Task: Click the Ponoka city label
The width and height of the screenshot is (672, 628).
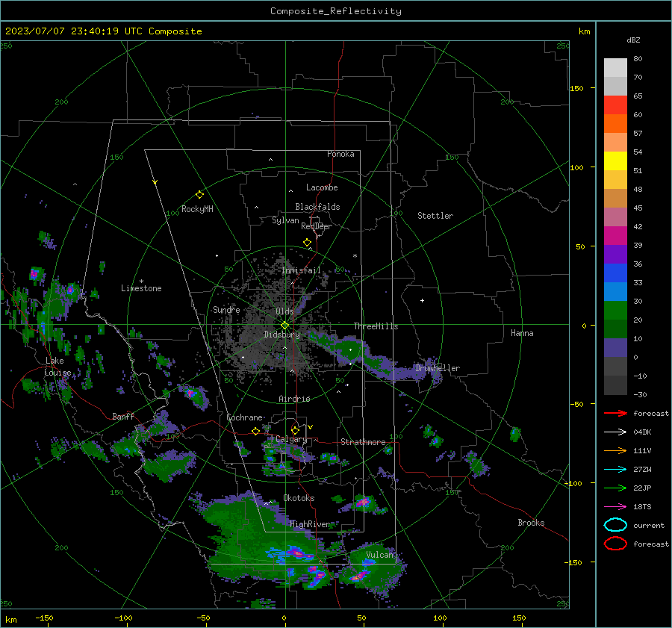Action: (x=340, y=154)
